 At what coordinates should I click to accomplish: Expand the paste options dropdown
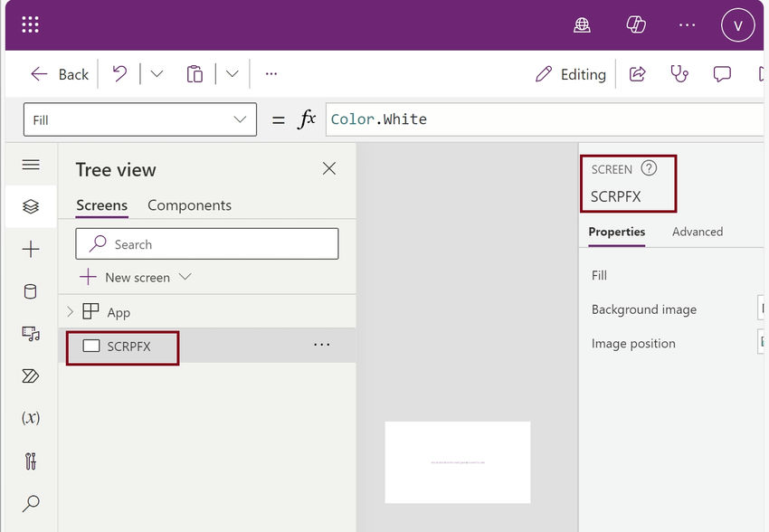point(232,74)
